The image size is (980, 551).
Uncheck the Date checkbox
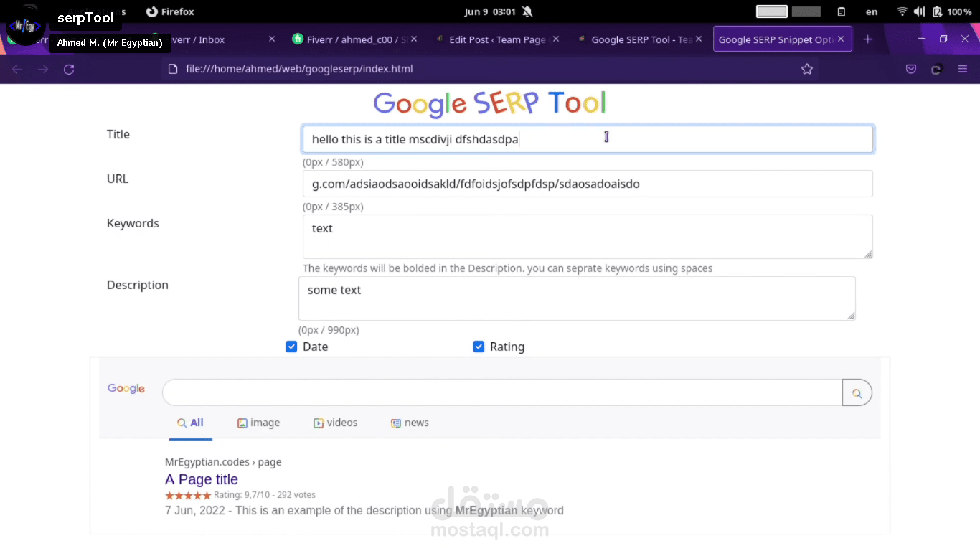[x=291, y=347]
